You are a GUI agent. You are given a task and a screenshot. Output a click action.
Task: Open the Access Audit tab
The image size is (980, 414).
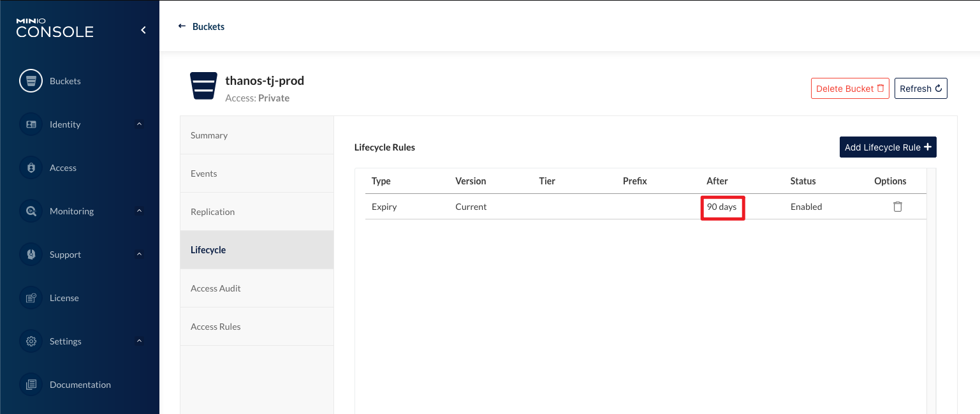pos(257,288)
